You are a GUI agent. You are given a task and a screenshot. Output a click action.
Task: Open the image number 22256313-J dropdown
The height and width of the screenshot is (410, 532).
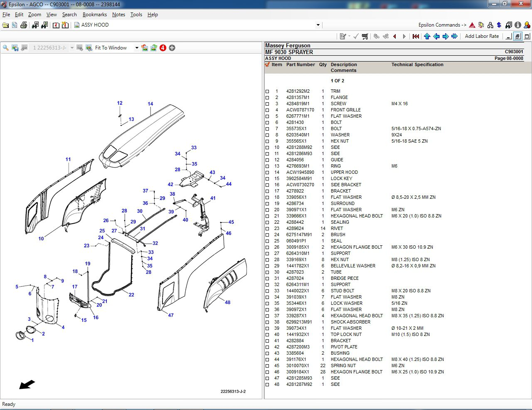72,48
